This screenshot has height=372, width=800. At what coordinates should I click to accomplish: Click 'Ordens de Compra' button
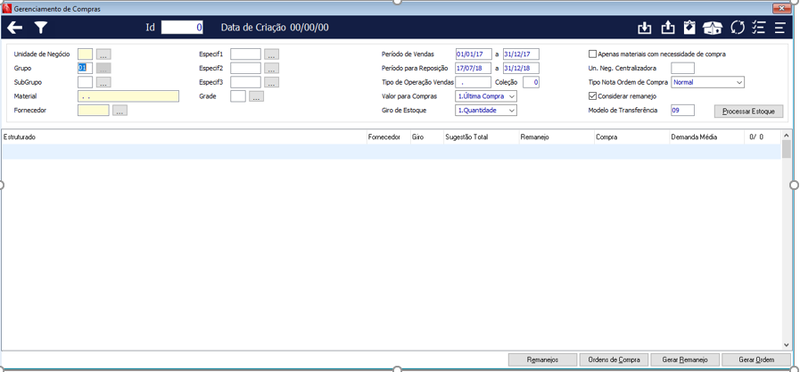(x=614, y=360)
